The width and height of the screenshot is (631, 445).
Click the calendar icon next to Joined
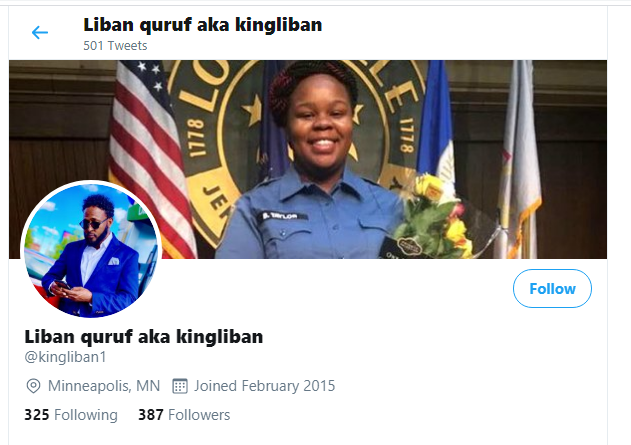(x=180, y=386)
